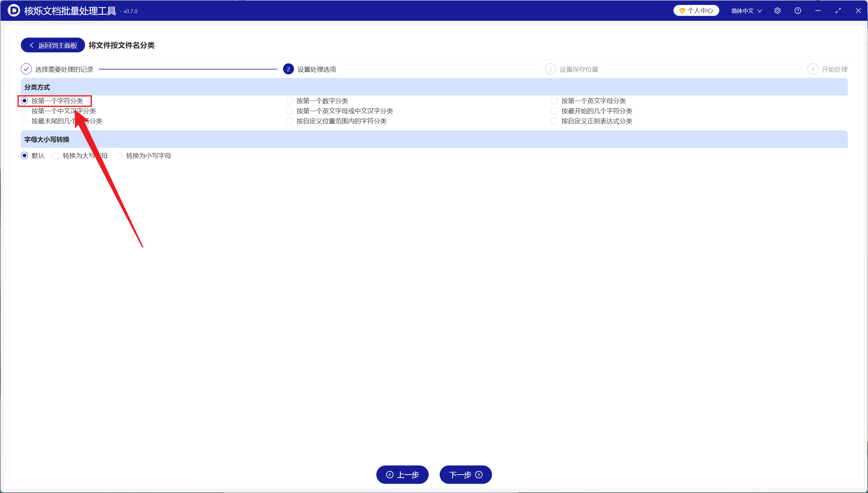Viewport: 868px width, 493px height.
Task: Open settings gear icon in title bar
Action: coord(777,10)
